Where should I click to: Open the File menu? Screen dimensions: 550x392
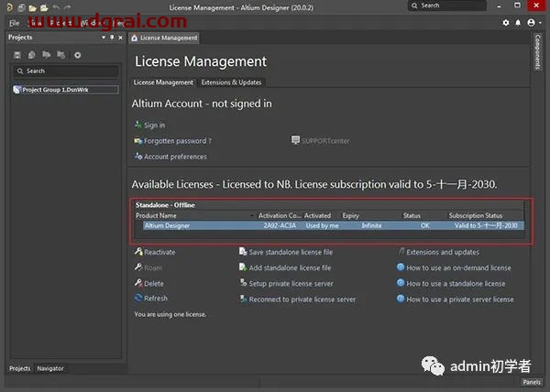(15, 21)
